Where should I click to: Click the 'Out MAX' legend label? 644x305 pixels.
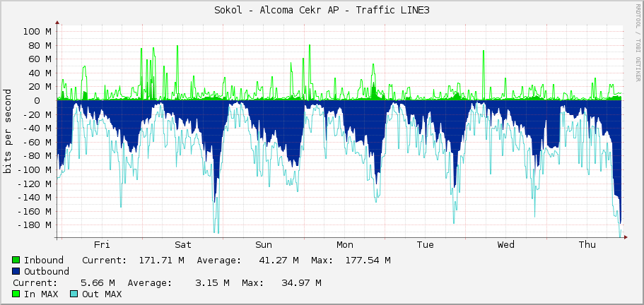(102, 294)
